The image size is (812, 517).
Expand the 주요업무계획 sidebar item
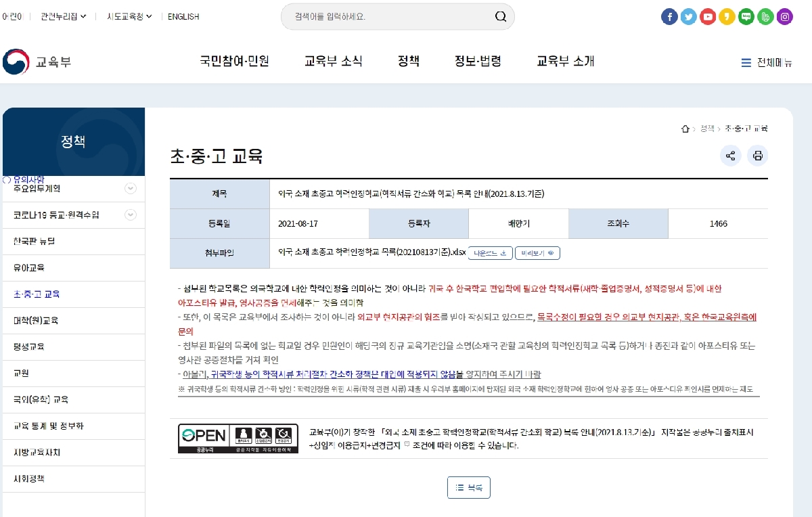pyautogui.click(x=131, y=189)
